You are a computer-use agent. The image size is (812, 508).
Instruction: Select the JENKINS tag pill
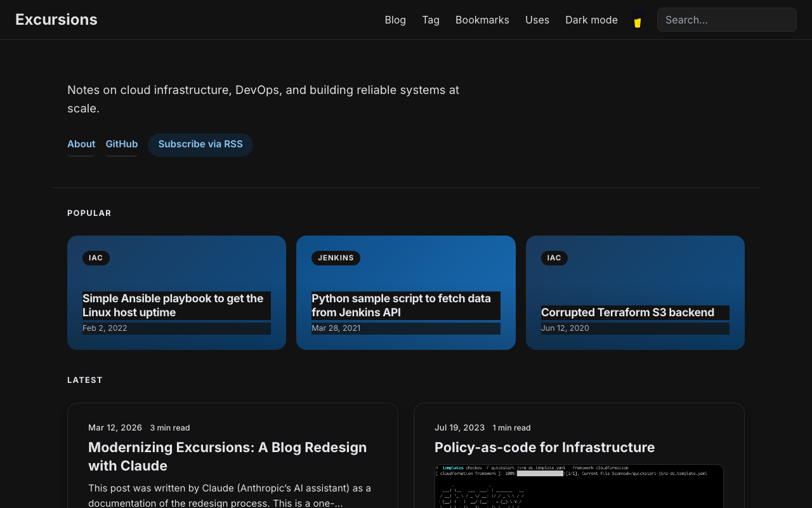(336, 258)
